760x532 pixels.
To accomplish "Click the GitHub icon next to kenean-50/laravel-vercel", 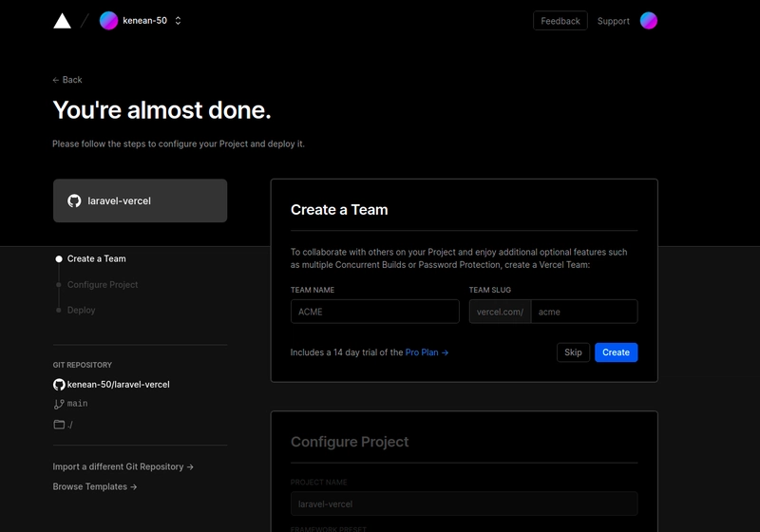I will [59, 385].
